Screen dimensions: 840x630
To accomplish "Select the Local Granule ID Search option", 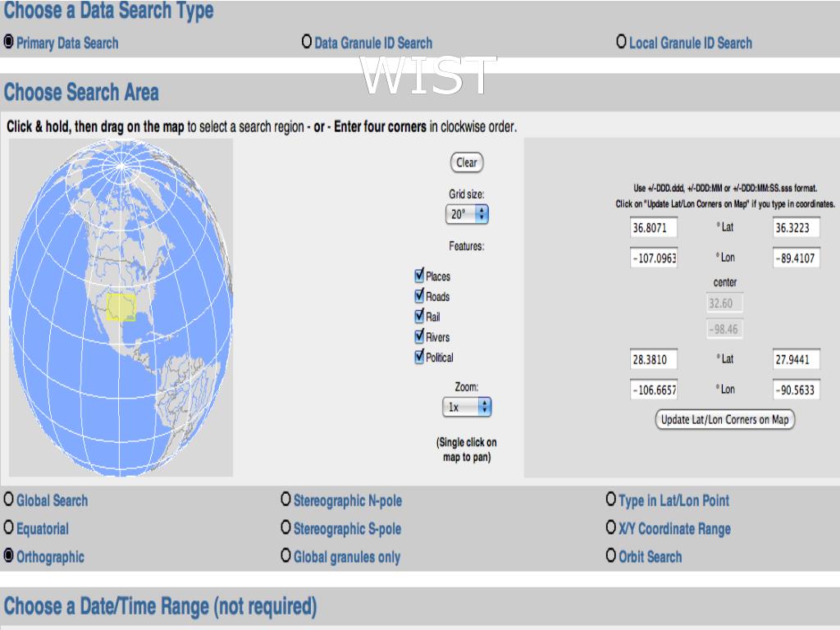I will (621, 41).
